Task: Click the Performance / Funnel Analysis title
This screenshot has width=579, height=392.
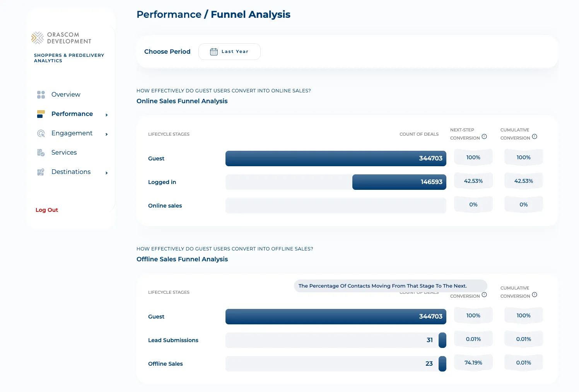Action: 213,14
